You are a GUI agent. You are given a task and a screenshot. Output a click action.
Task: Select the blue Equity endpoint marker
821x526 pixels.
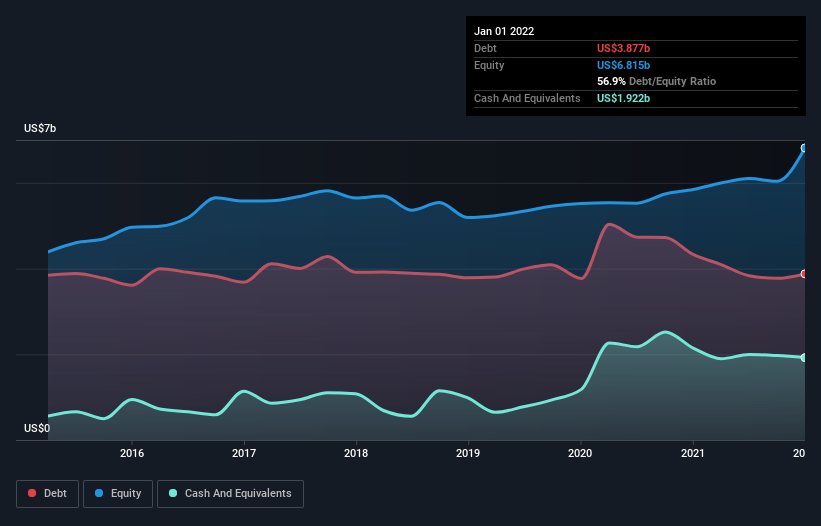pos(804,148)
